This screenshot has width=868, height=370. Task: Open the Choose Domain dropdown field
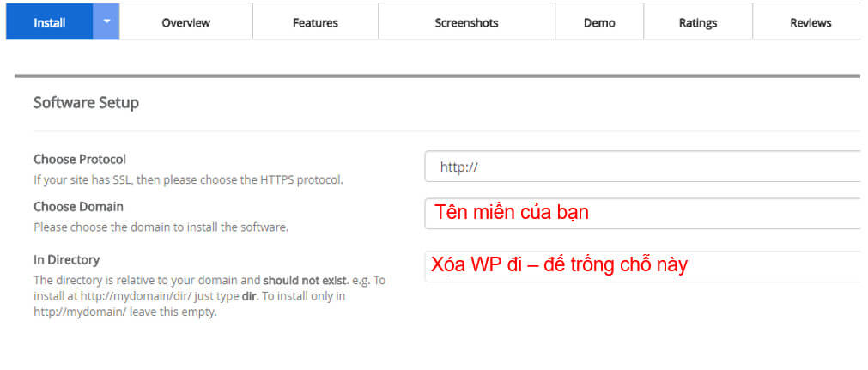pyautogui.click(x=642, y=213)
